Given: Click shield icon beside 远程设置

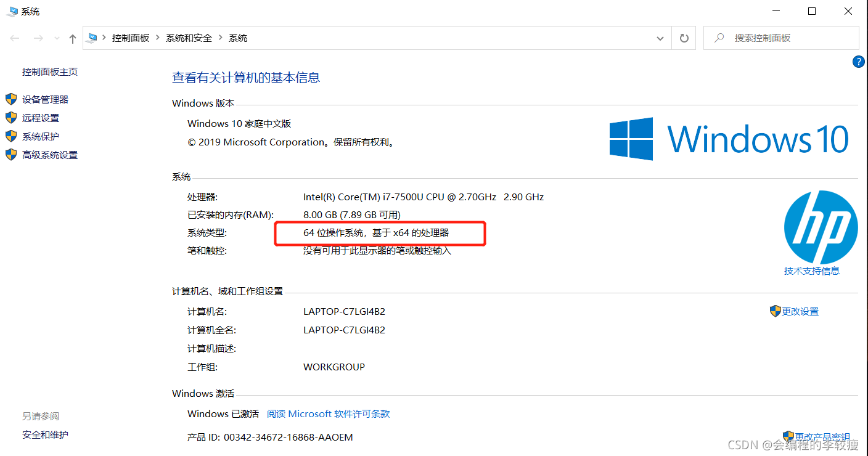Looking at the screenshot, I should pos(10,118).
